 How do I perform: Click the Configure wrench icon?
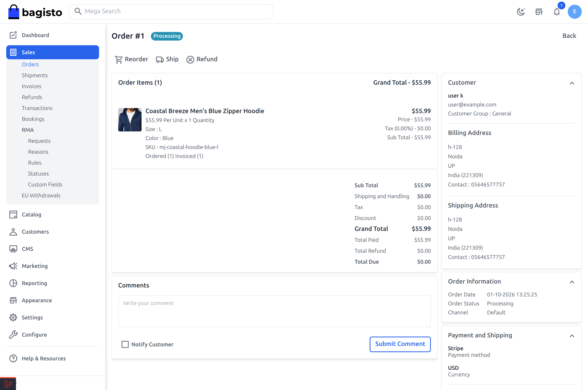tap(13, 335)
